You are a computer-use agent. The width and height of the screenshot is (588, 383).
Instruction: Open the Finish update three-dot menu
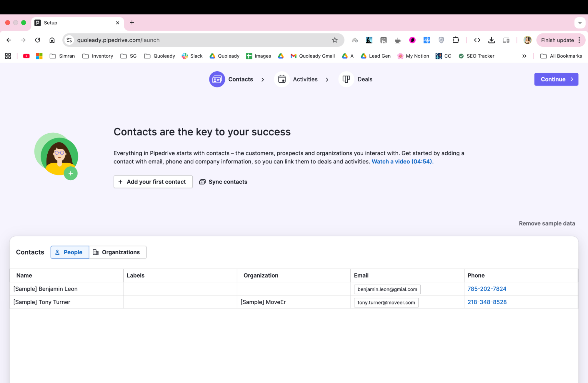[x=579, y=40]
